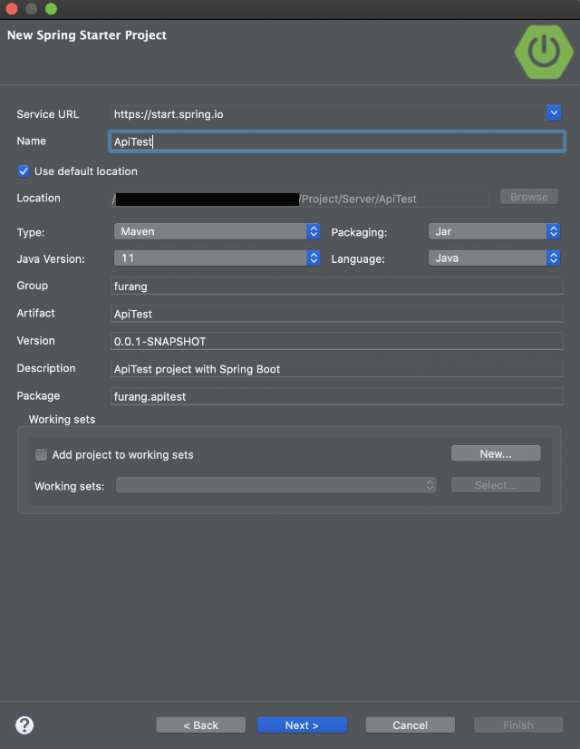Proceed with the Next button
Image resolution: width=580 pixels, height=749 pixels.
[302, 725]
